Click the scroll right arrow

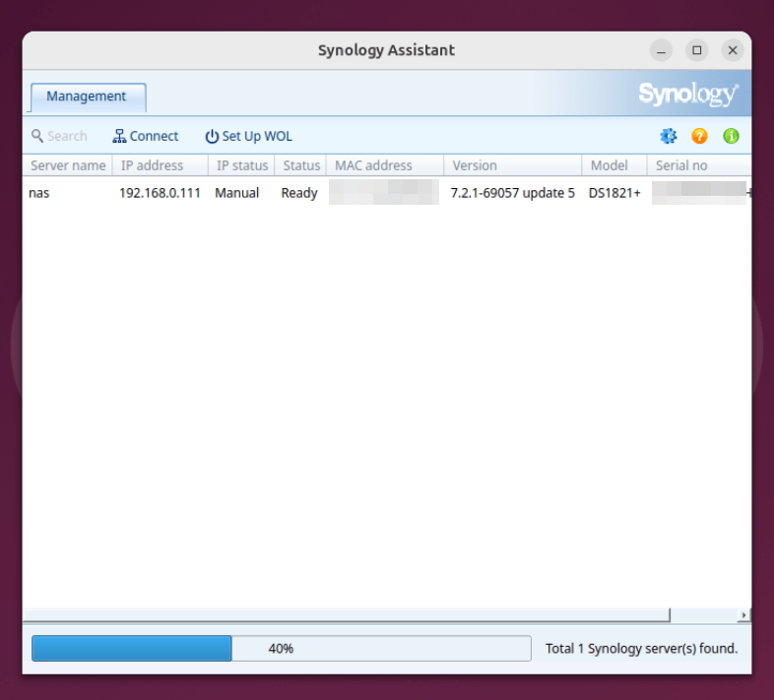tap(743, 615)
